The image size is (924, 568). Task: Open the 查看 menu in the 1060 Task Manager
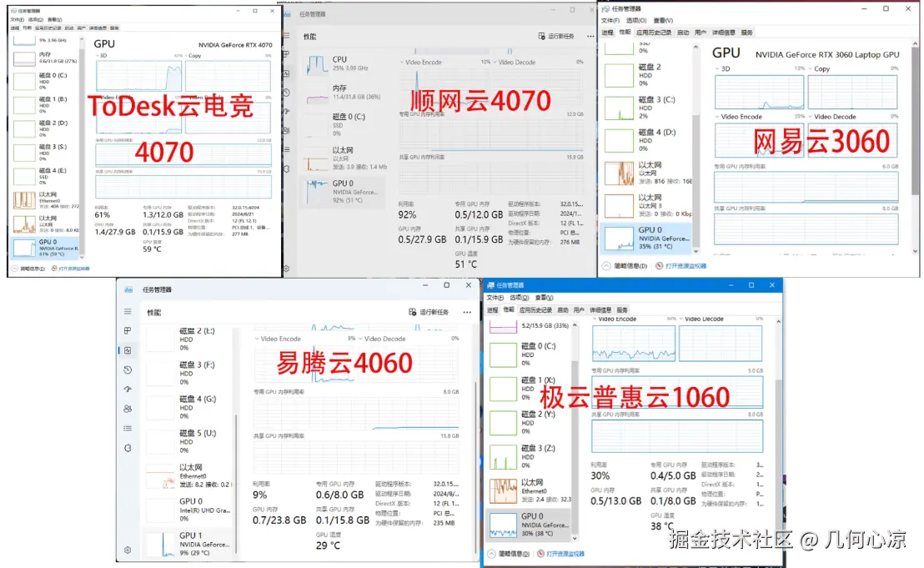[543, 298]
